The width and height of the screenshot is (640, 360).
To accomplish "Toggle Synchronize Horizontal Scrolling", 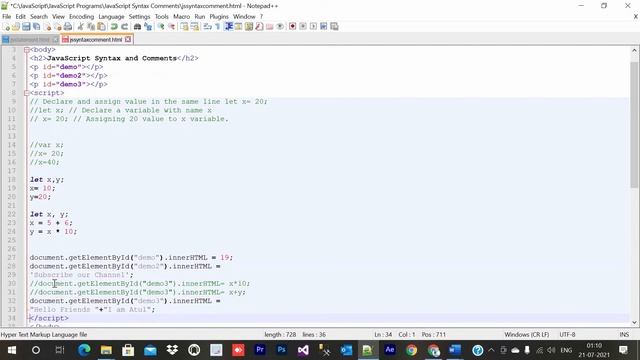I will click(x=195, y=27).
